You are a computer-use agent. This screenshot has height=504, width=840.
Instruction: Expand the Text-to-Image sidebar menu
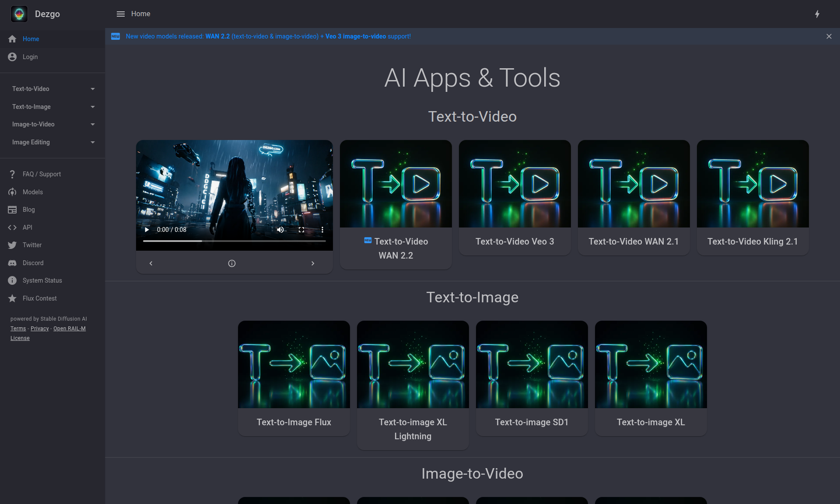pyautogui.click(x=52, y=107)
